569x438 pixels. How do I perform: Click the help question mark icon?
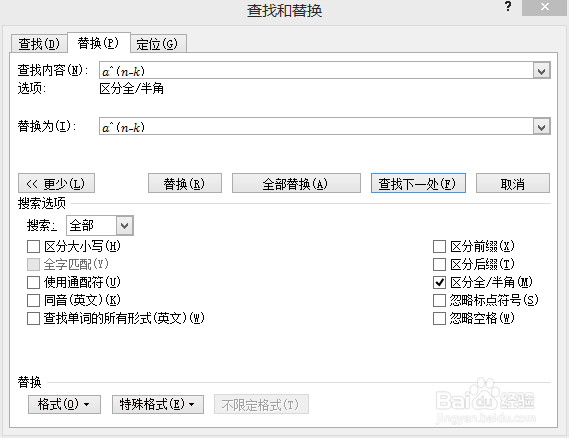click(508, 7)
